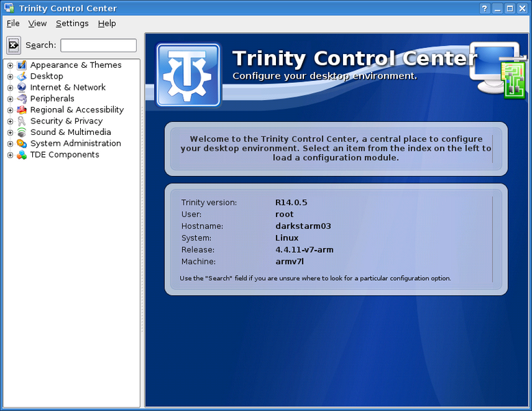
Task: Click the Security & Privacy ribbon icon
Action: pyautogui.click(x=22, y=121)
